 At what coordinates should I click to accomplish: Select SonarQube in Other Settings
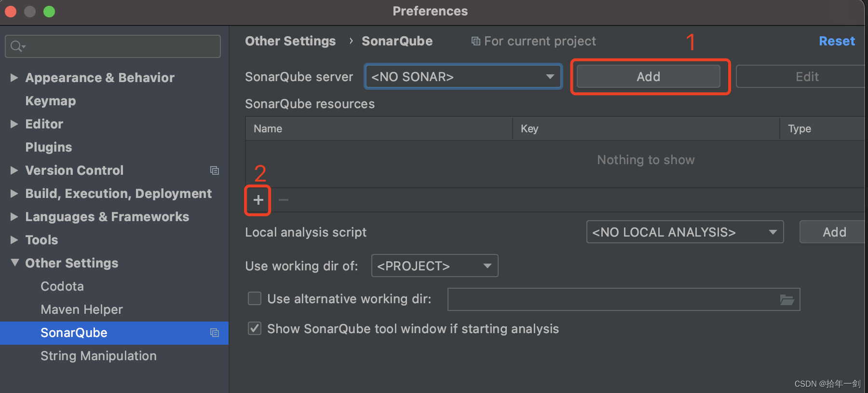pos(114,333)
